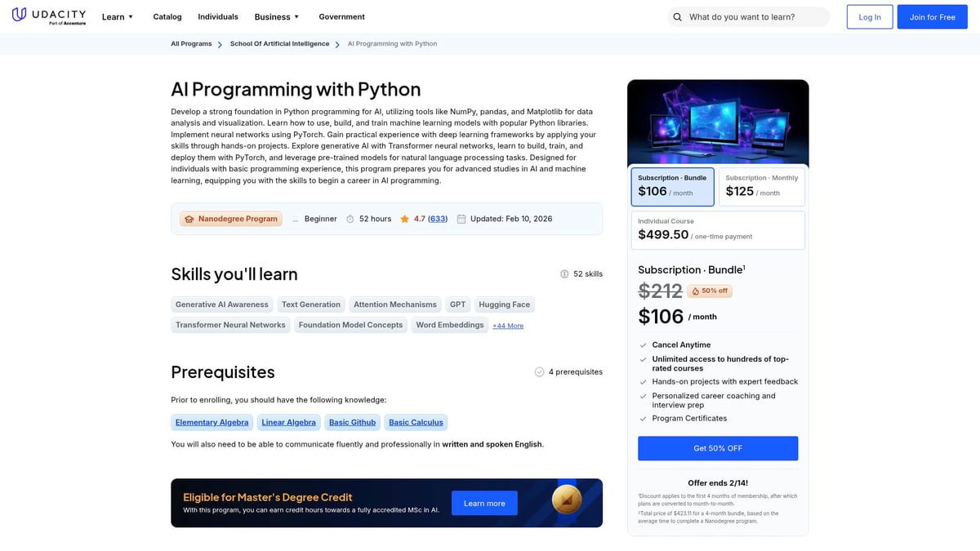
Task: Click the calendar icon beside Updated date
Action: coord(461,219)
